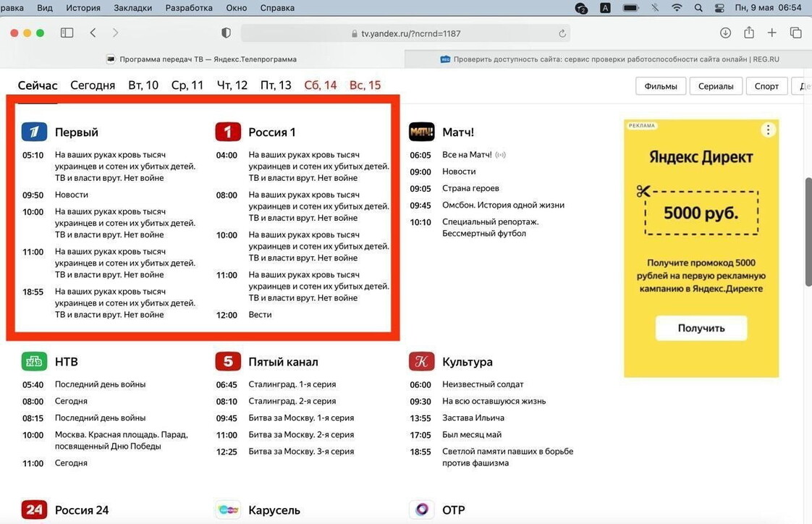Open the Закладки menu
The height and width of the screenshot is (524, 812).
(x=133, y=8)
